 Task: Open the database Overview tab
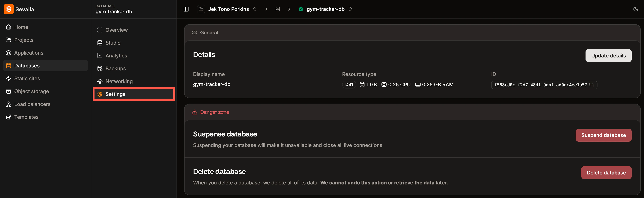134,30
